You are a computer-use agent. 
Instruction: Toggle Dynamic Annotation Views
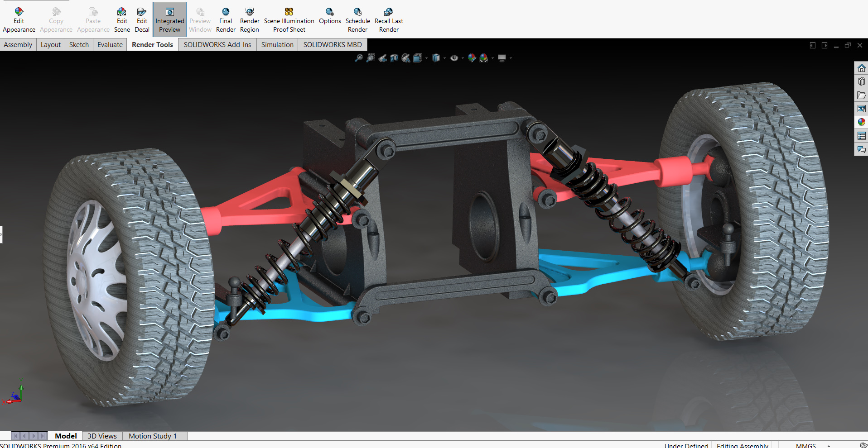(405, 58)
